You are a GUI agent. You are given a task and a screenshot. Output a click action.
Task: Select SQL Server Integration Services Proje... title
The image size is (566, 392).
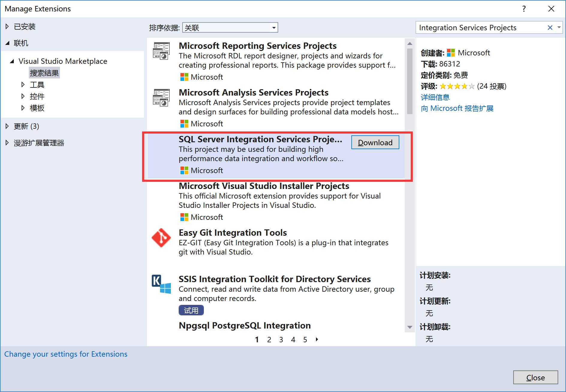pyautogui.click(x=260, y=139)
